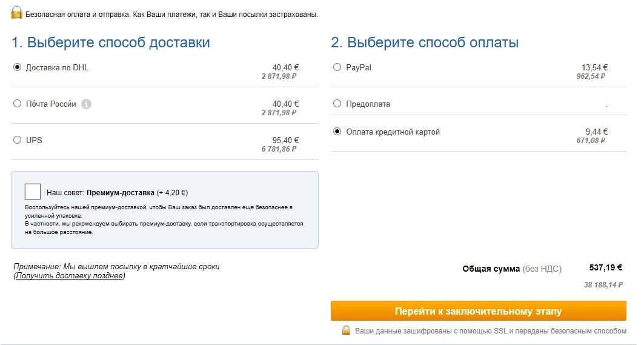Image resolution: width=644 pixels, height=345 pixels.
Task: Choose PayPal as the payment method
Action: 337,67
